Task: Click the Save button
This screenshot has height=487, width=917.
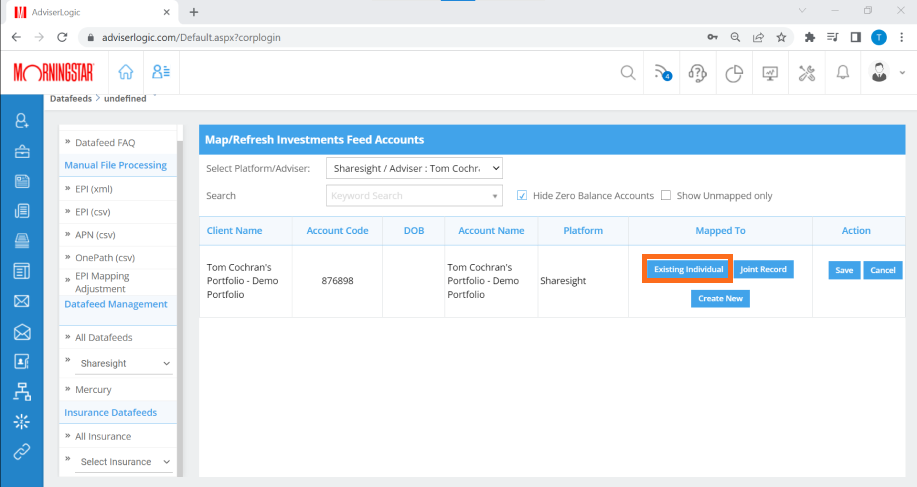Action: 844,270
